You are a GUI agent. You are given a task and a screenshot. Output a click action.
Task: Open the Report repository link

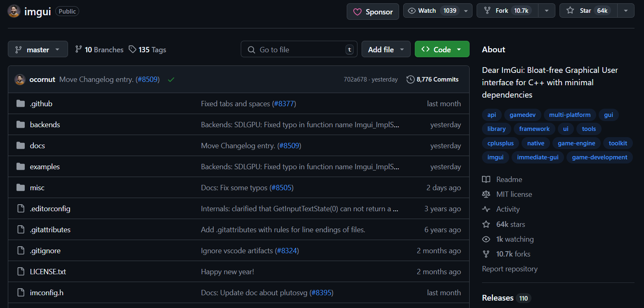pyautogui.click(x=510, y=269)
